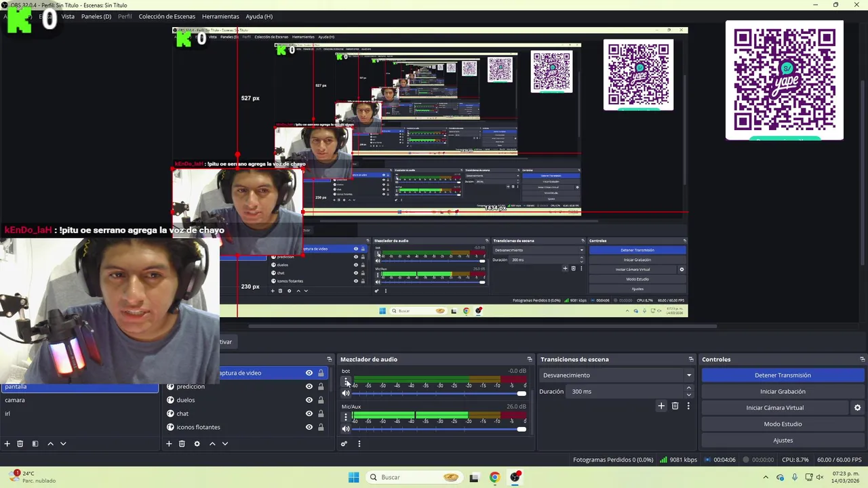868x488 pixels.
Task: Hide the duelos source eye
Action: pyautogui.click(x=309, y=400)
